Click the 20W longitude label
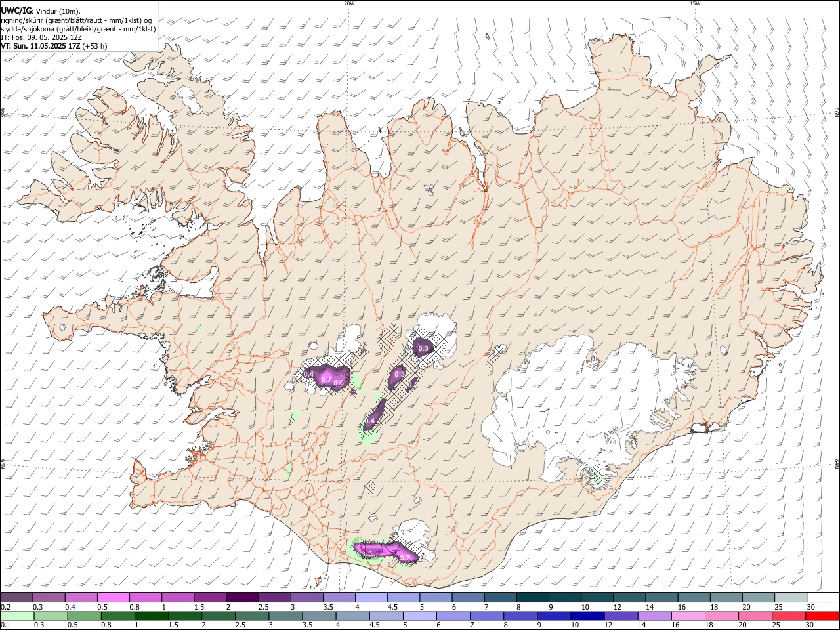Screen dimensions: 840x630 (x=349, y=3)
